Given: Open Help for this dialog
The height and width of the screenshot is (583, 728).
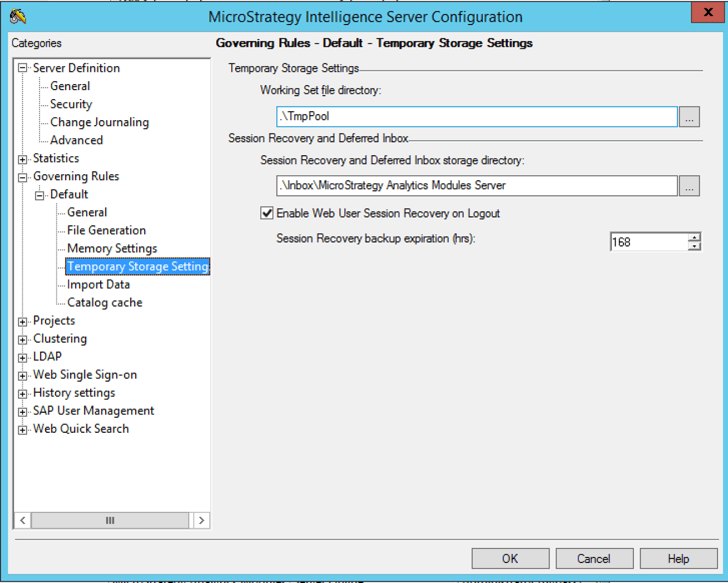Looking at the screenshot, I should point(678,559).
